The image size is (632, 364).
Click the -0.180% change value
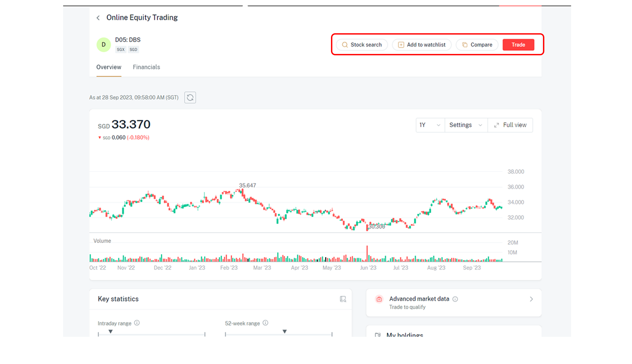coord(138,138)
